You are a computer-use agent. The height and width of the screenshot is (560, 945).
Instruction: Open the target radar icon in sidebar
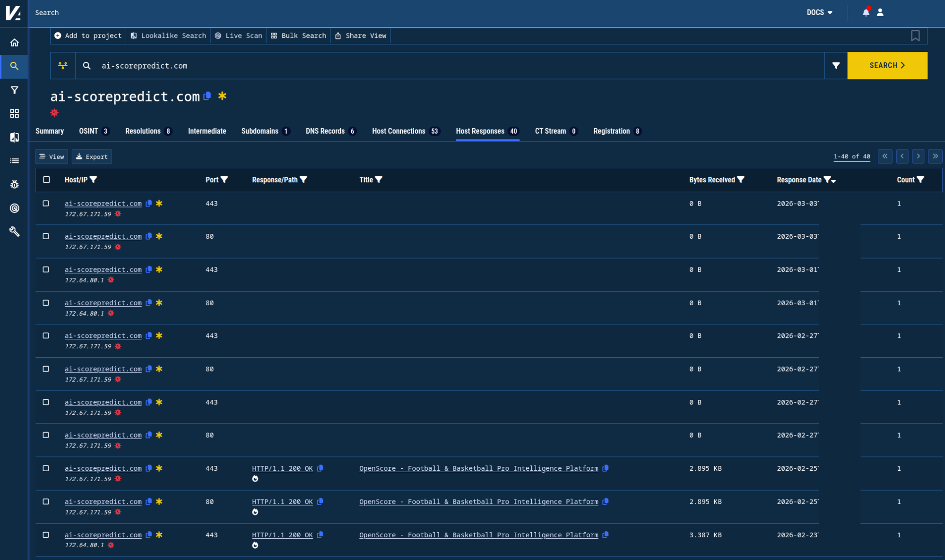coord(15,208)
